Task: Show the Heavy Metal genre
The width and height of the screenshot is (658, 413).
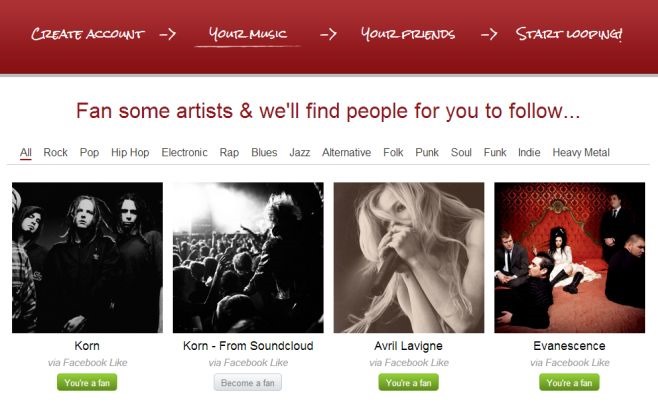Action: tap(581, 153)
